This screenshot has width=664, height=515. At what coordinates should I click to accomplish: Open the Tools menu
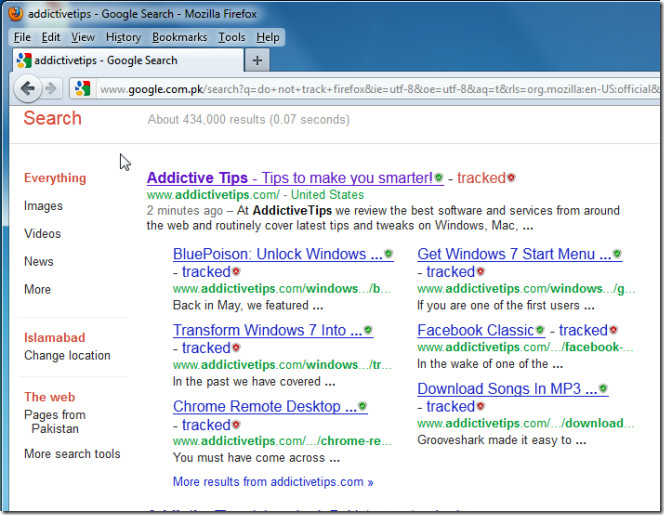232,37
